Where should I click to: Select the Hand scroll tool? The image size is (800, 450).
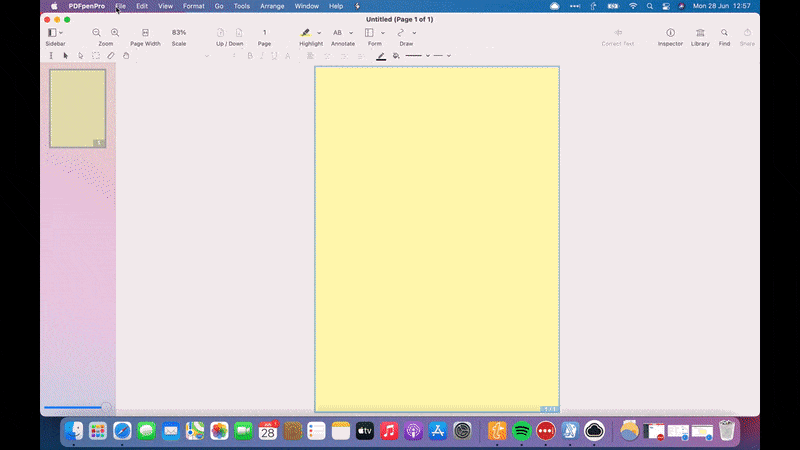coord(126,56)
